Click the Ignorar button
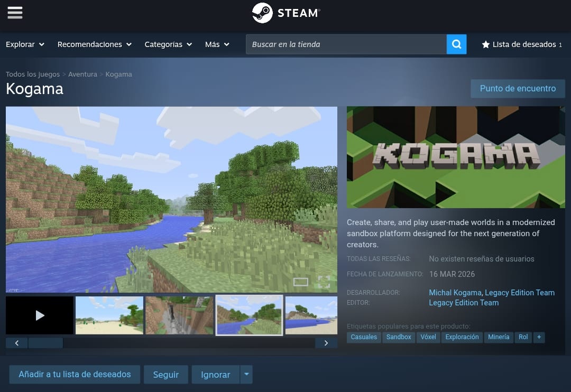 [x=216, y=374]
